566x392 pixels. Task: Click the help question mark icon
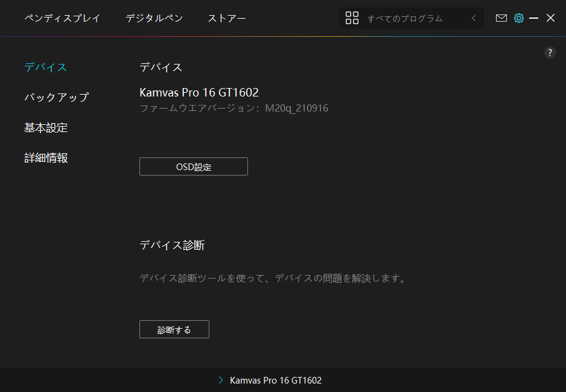pos(550,52)
